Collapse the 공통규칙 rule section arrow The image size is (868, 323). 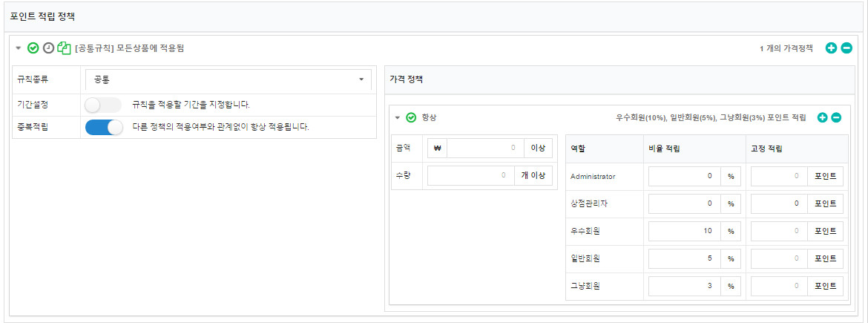pyautogui.click(x=19, y=48)
